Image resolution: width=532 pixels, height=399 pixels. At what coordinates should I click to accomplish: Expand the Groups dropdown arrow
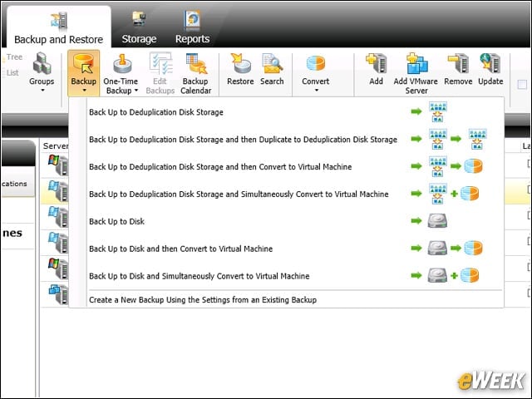(42, 91)
